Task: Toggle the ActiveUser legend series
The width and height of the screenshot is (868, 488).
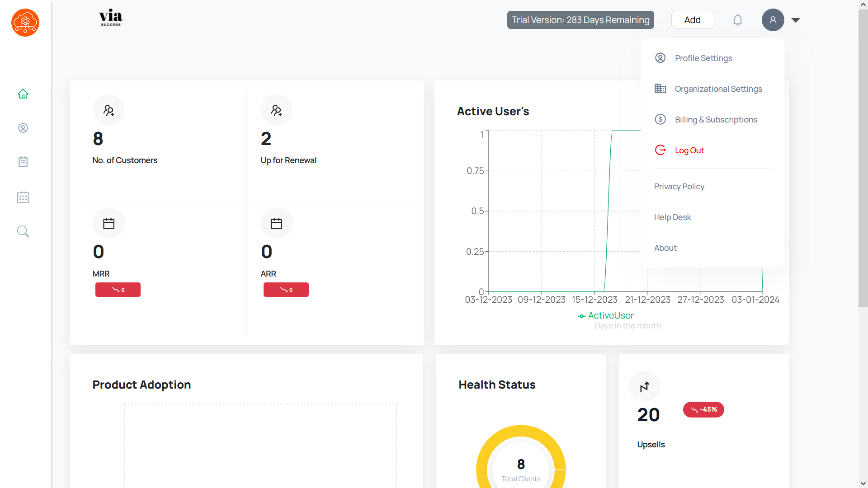Action: click(606, 315)
